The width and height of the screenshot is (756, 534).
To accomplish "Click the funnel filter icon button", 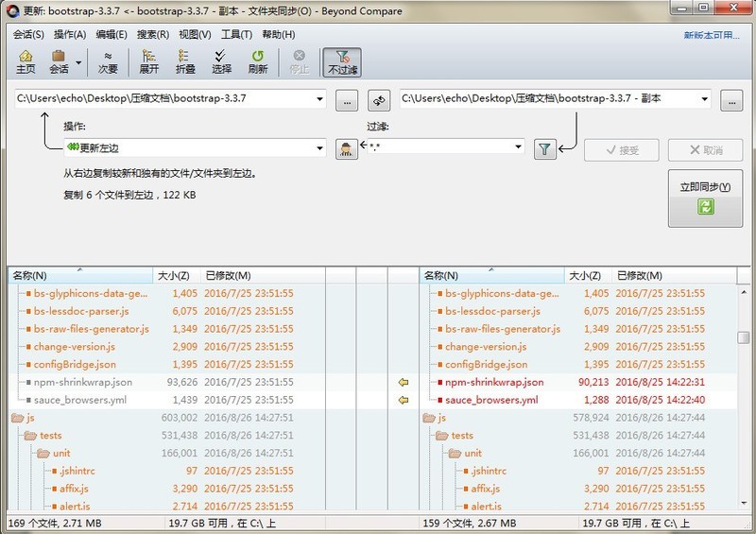I will (x=545, y=149).
